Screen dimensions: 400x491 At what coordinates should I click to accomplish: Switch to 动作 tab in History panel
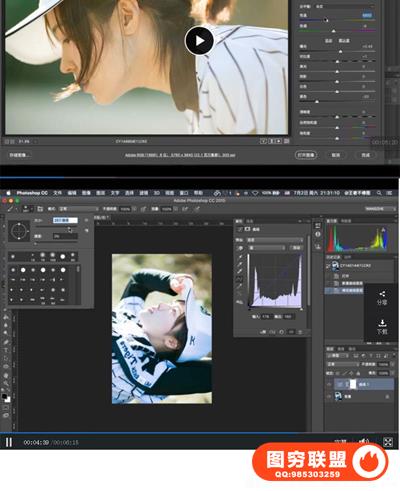[x=348, y=257]
